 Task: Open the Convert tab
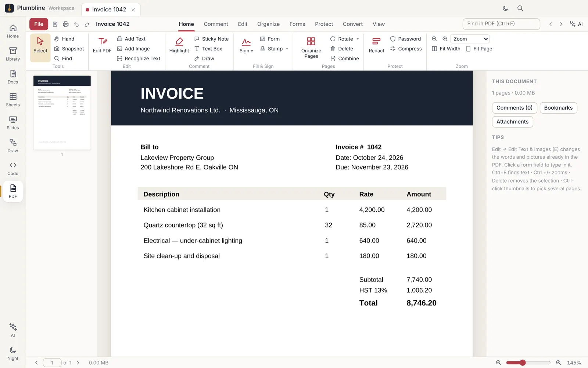(x=352, y=24)
